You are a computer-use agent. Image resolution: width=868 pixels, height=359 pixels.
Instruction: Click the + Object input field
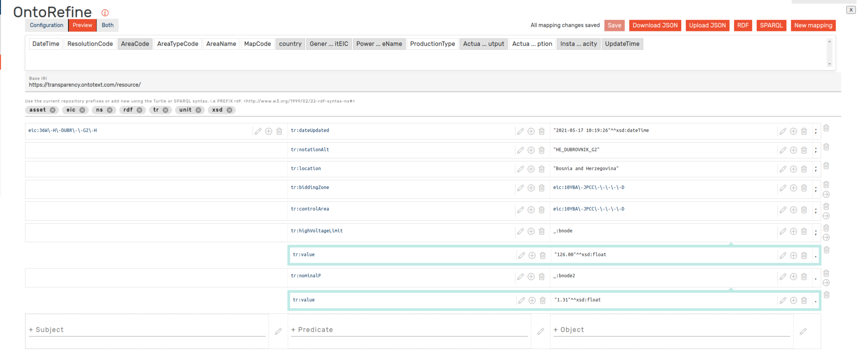pos(672,330)
